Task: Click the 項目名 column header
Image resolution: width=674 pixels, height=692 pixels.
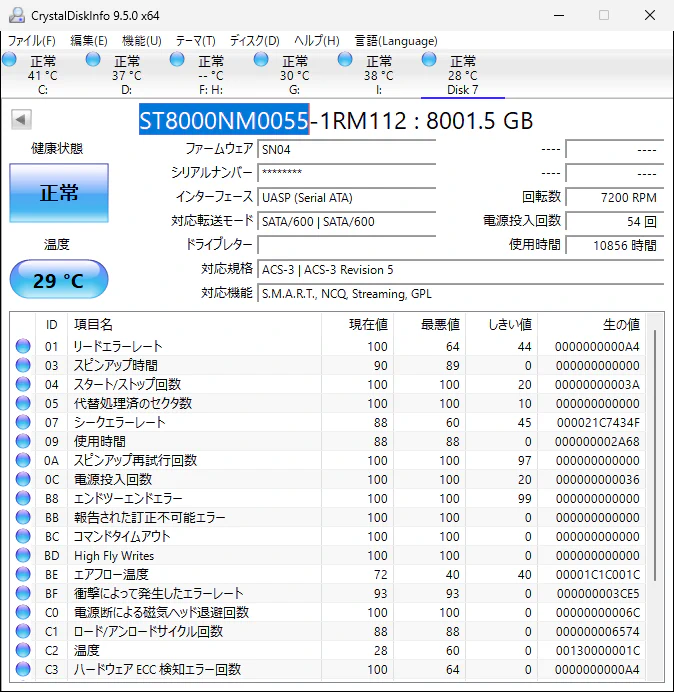Action: coord(194,324)
